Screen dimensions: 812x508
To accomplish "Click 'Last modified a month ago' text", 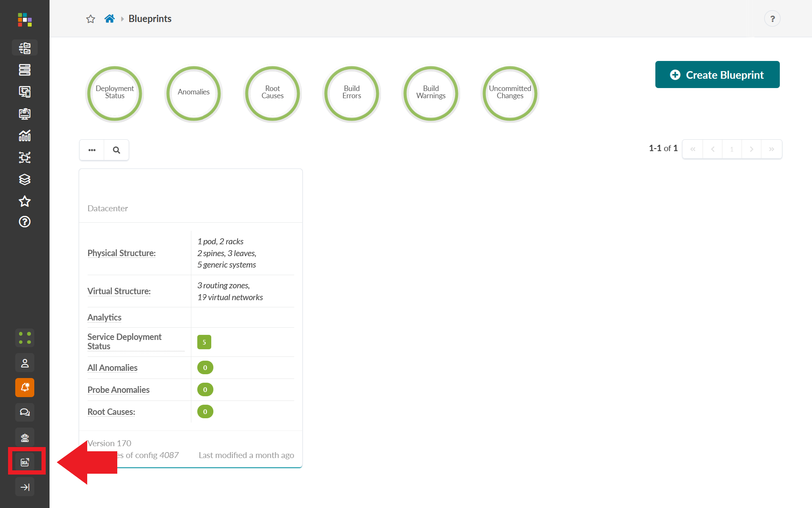I will [246, 455].
